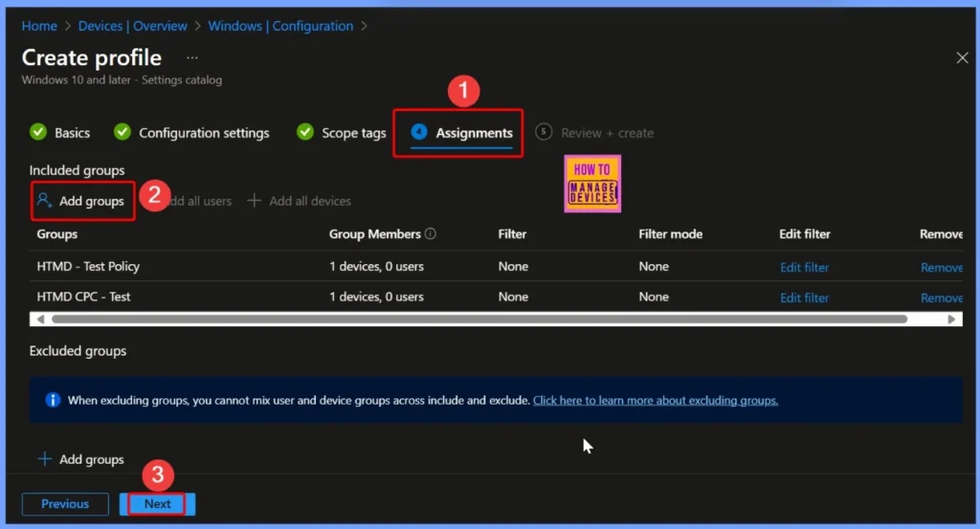Click the Group Members info icon

[431, 234]
